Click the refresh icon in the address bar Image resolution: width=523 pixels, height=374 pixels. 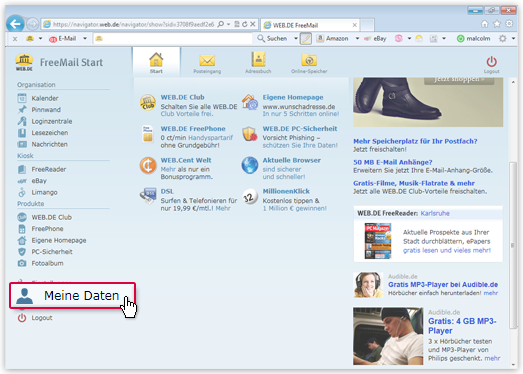245,24
